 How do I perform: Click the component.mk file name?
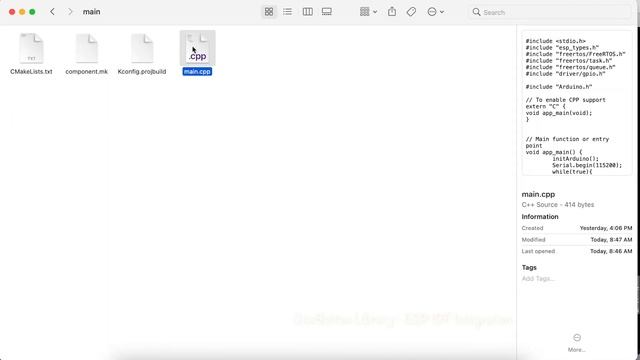pos(87,71)
